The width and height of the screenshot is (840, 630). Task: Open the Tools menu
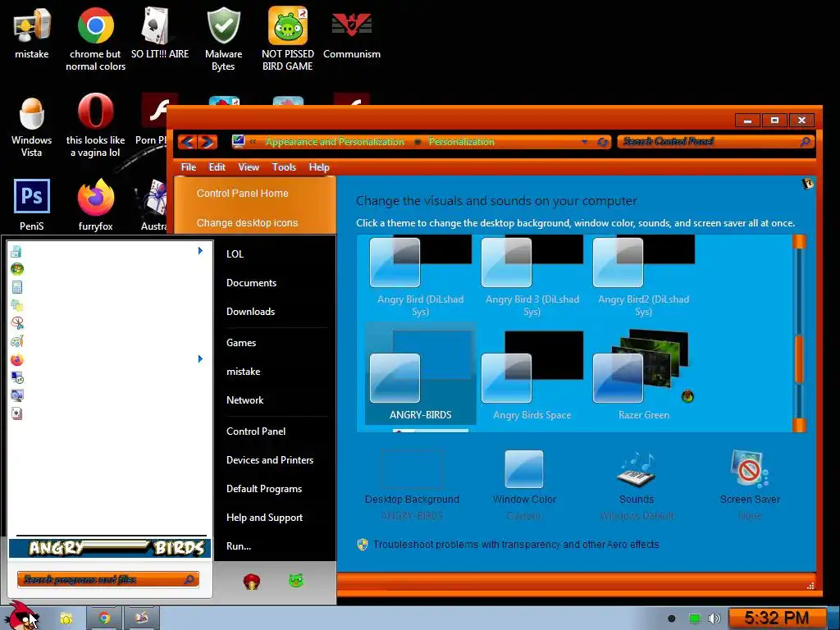click(x=284, y=167)
